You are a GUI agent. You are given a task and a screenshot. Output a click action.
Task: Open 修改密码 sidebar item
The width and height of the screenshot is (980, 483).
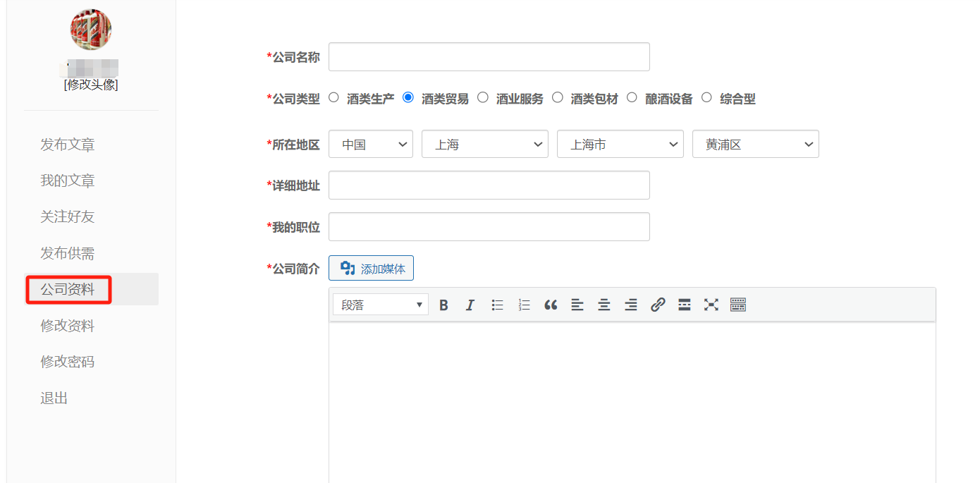click(x=68, y=362)
